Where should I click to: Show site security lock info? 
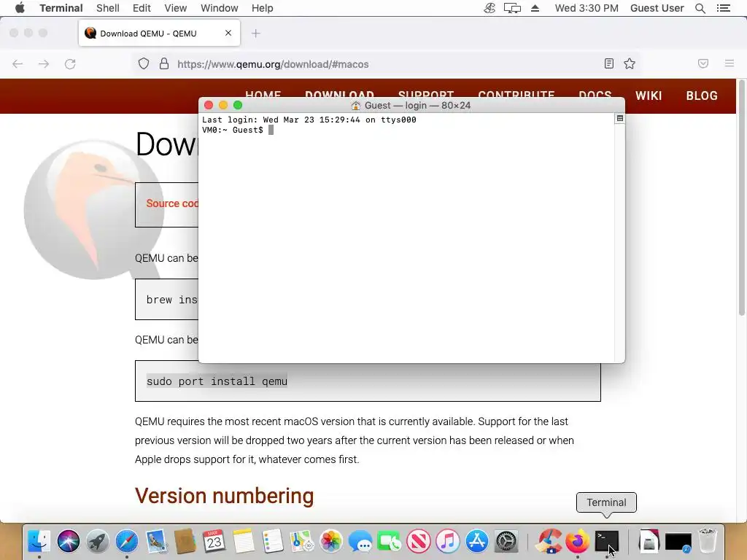coord(164,64)
